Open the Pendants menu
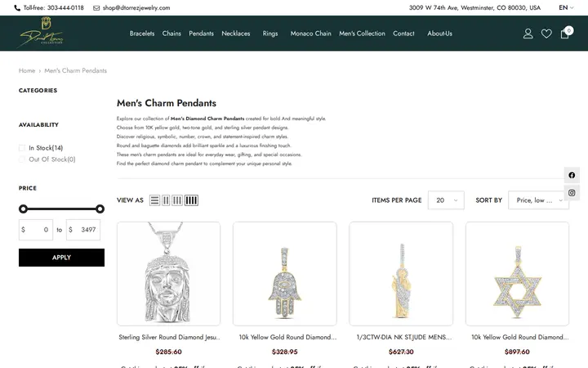The width and height of the screenshot is (588, 368). pos(202,34)
